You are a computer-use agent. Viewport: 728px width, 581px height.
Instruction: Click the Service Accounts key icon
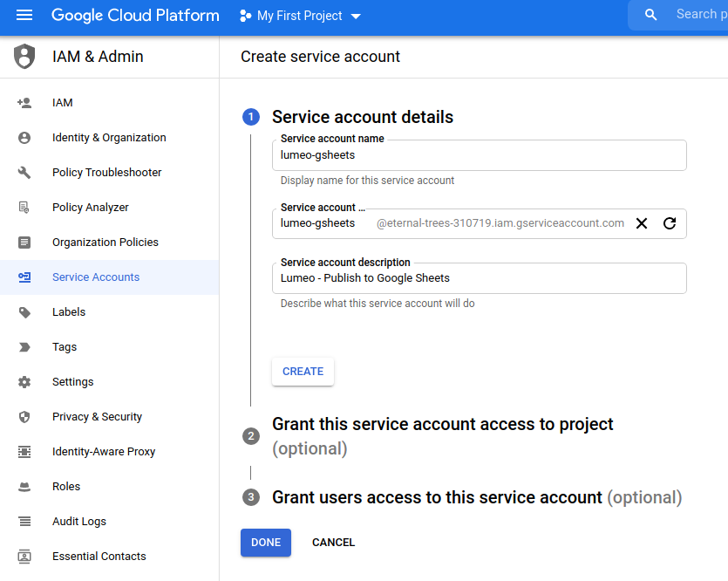(x=24, y=277)
